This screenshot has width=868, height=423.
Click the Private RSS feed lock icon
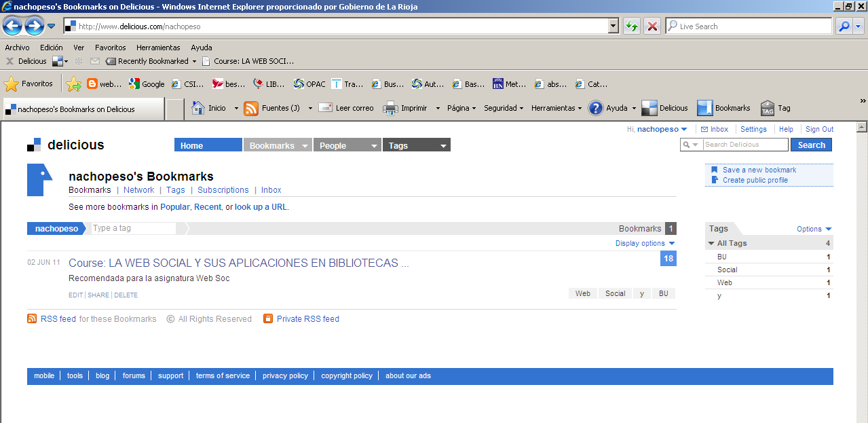[x=268, y=318]
